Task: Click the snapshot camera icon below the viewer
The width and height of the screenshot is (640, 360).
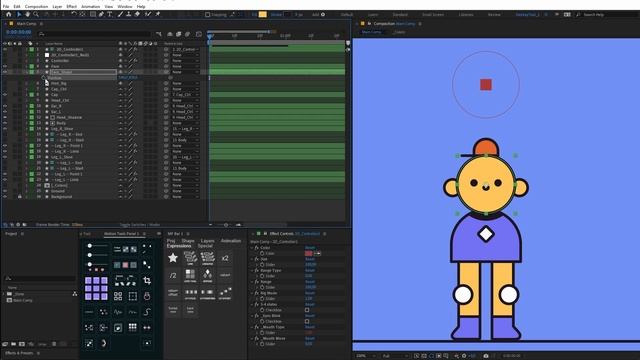Action: click(486, 356)
